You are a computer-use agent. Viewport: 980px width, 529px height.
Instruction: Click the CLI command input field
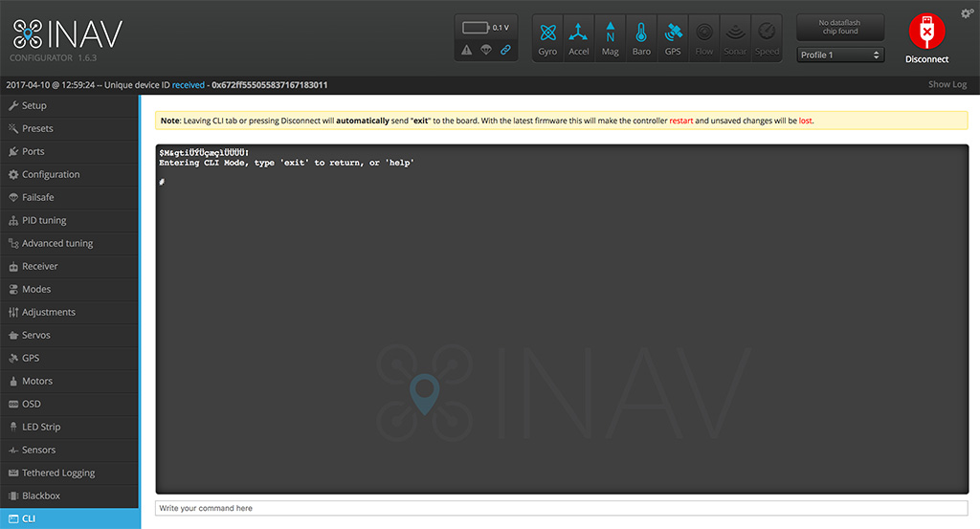[x=561, y=508]
